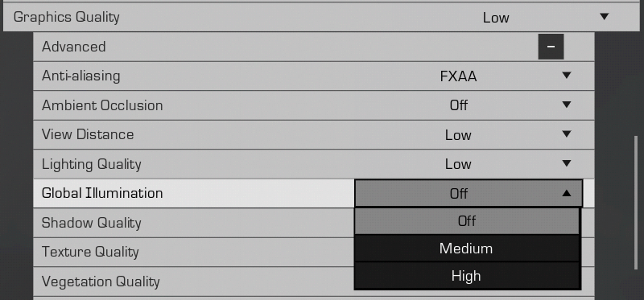Viewport: 644px width, 300px height.
Task: Close Global Illumination dropdown via up arrow
Action: pyautogui.click(x=567, y=193)
